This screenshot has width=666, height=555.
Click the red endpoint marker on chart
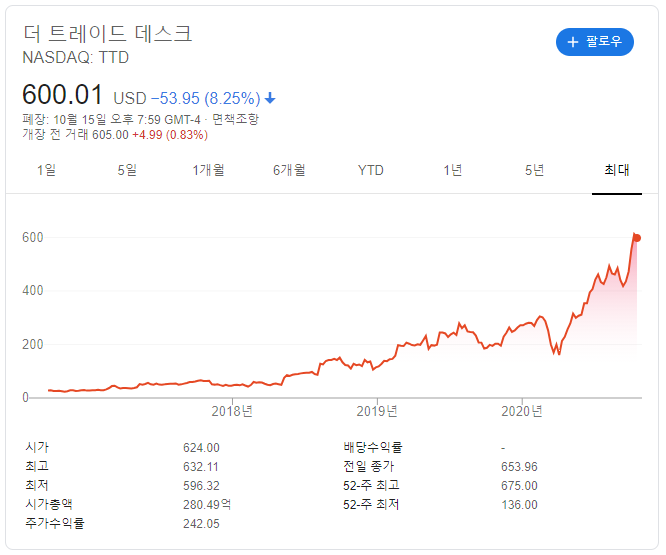(636, 238)
